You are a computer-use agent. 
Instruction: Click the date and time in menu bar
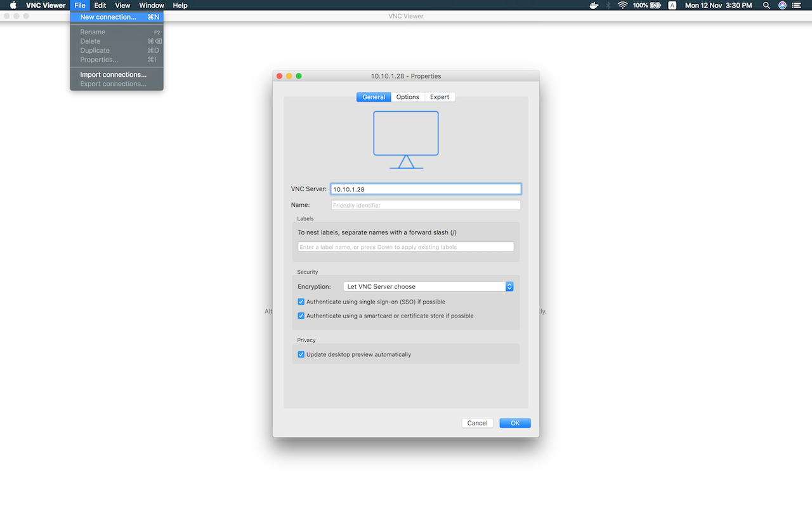[718, 5]
